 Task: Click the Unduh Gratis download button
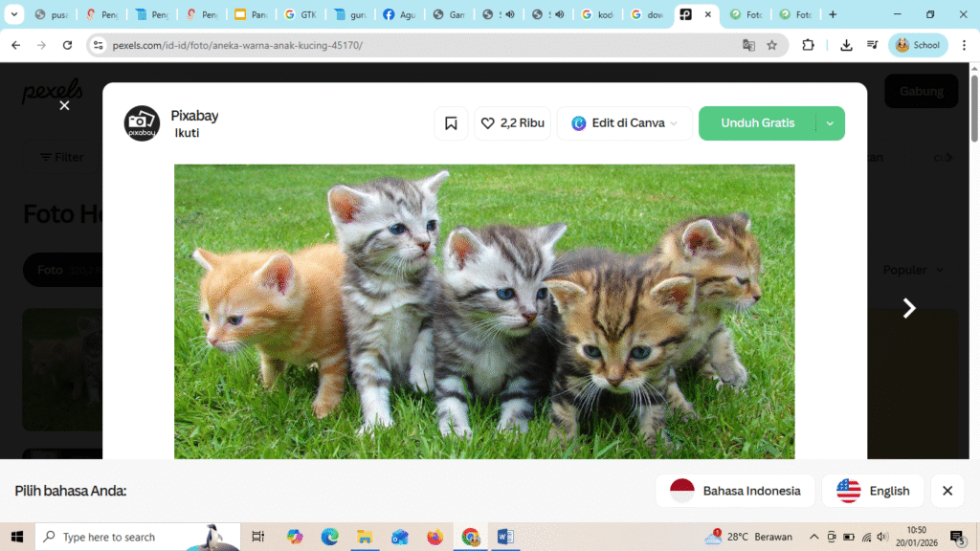coord(757,123)
